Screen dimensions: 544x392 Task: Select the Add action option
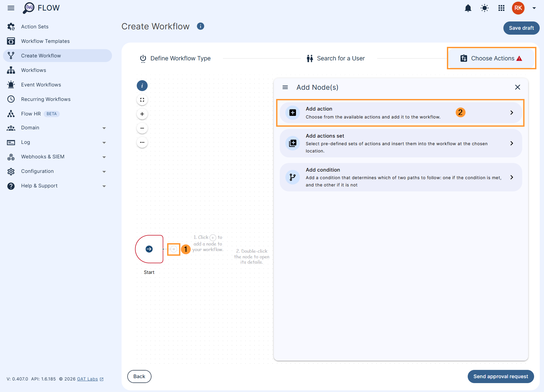click(x=400, y=113)
